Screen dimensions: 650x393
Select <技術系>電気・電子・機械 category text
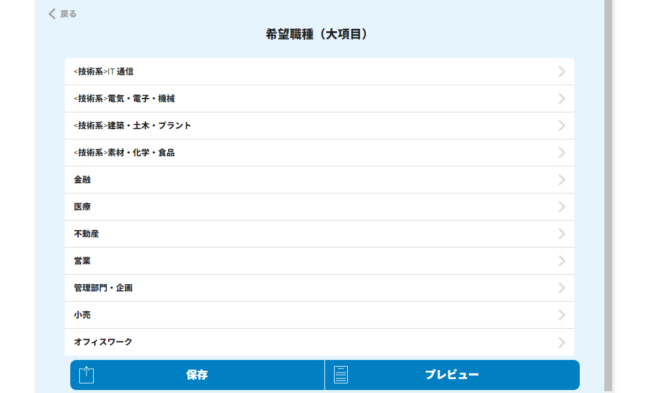click(124, 99)
